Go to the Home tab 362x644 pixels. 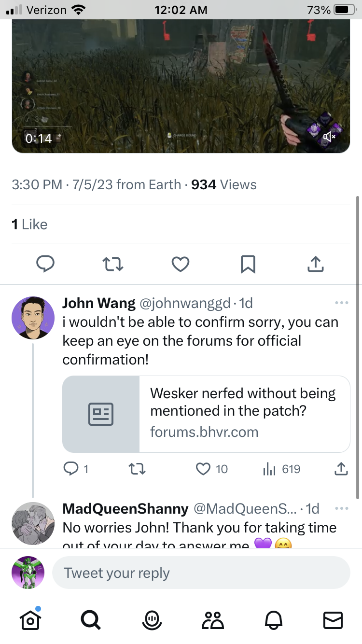coord(30,619)
